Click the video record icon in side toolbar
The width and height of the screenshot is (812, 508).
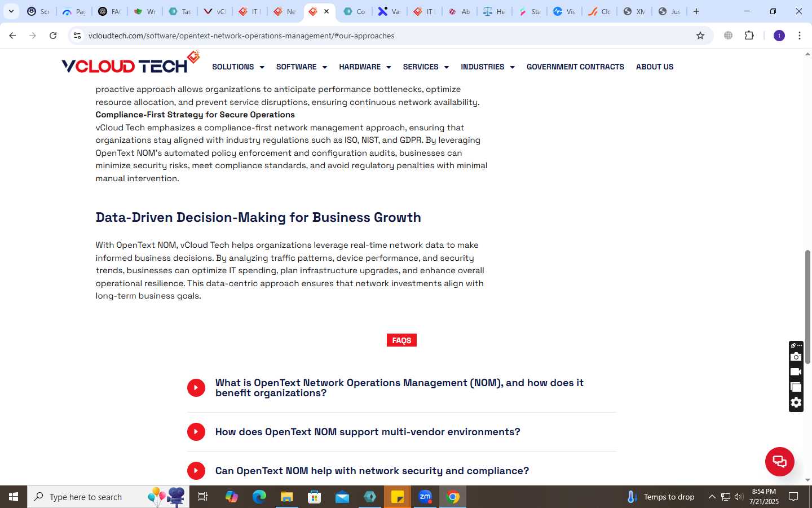point(796,372)
